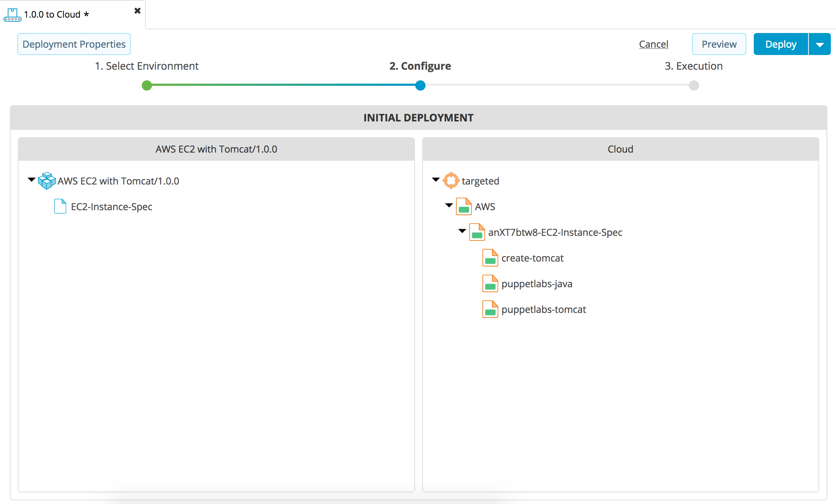Image resolution: width=836 pixels, height=504 pixels.
Task: Click the Cloud panel header
Action: coord(620,149)
